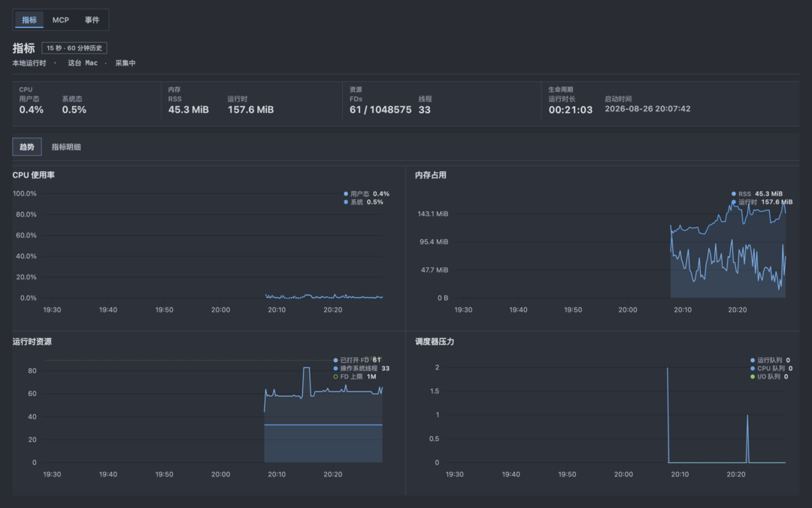
Task: Click the FD peak plateau in 运行时资源 chart
Action: pos(307,367)
